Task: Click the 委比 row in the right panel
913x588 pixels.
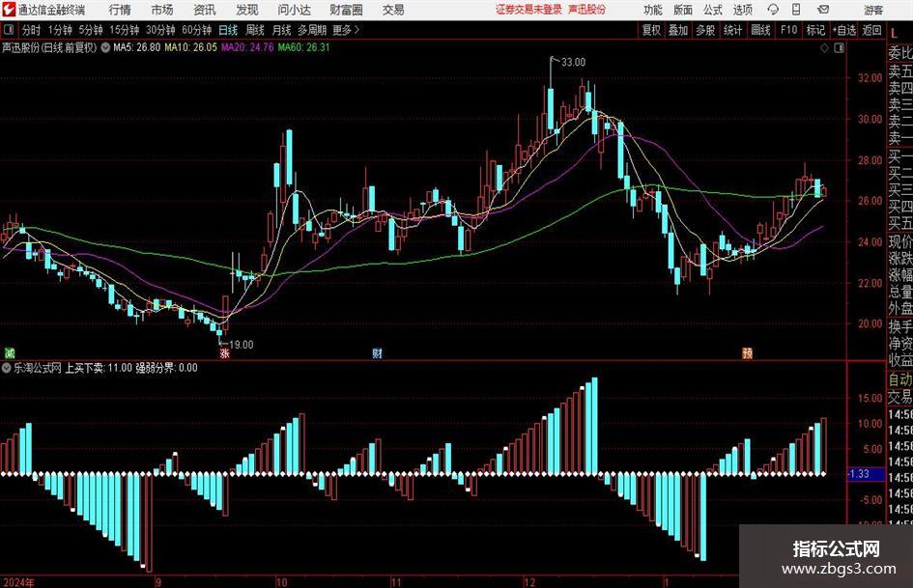Action: [x=900, y=53]
